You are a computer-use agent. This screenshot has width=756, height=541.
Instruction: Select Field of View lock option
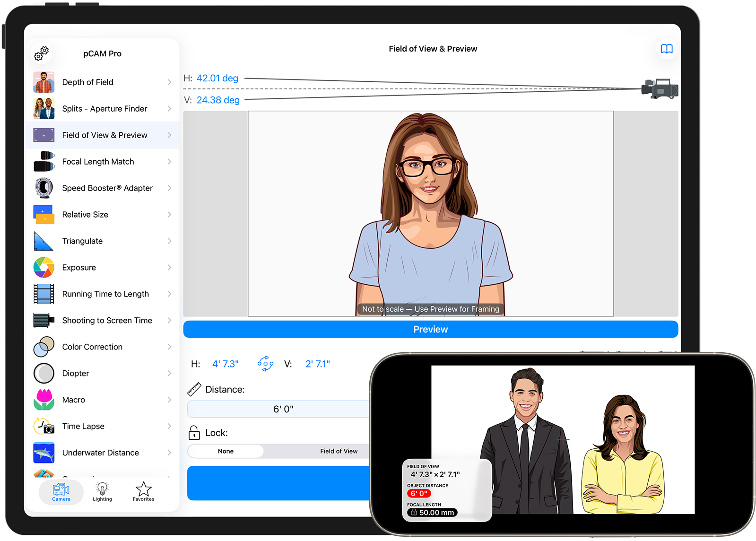point(339,452)
